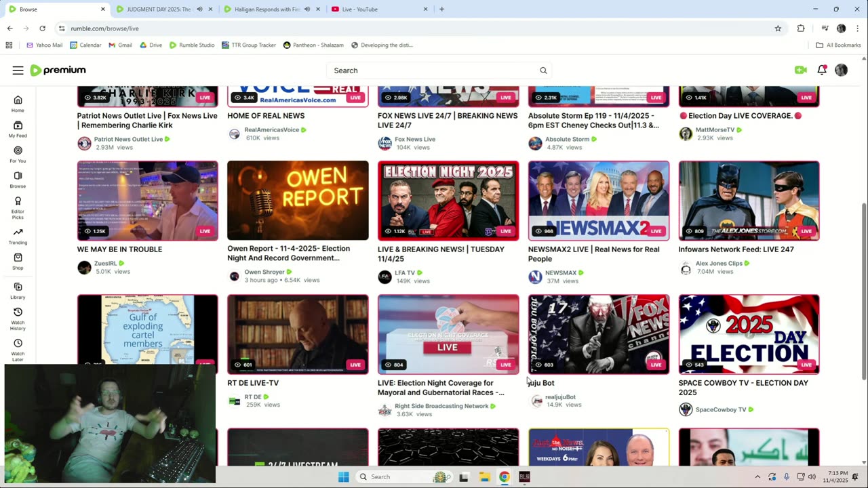
Task: Open the RT DE LIVE-TV thumbnail
Action: tap(298, 334)
